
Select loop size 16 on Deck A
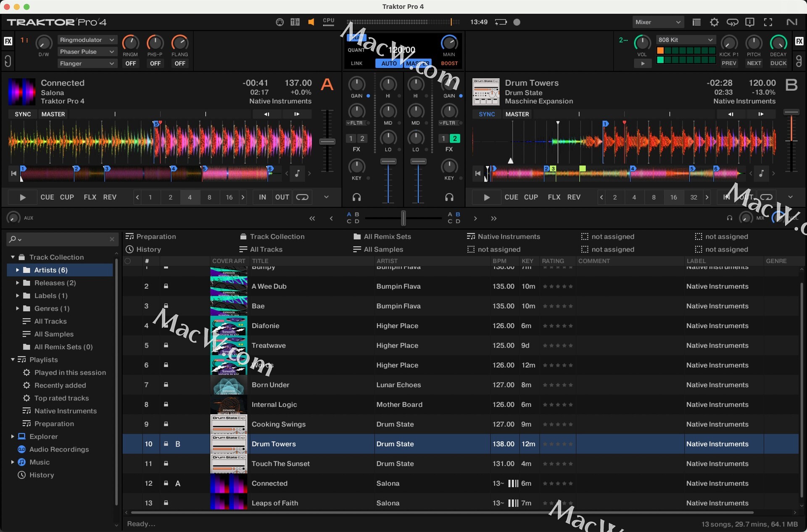[x=229, y=197]
